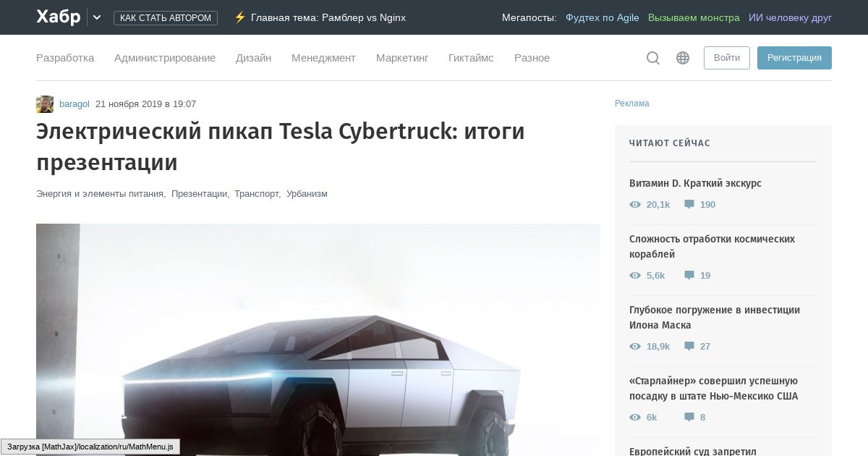Go to the Дизайн section
Image resolution: width=868 pixels, height=456 pixels.
[x=253, y=58]
